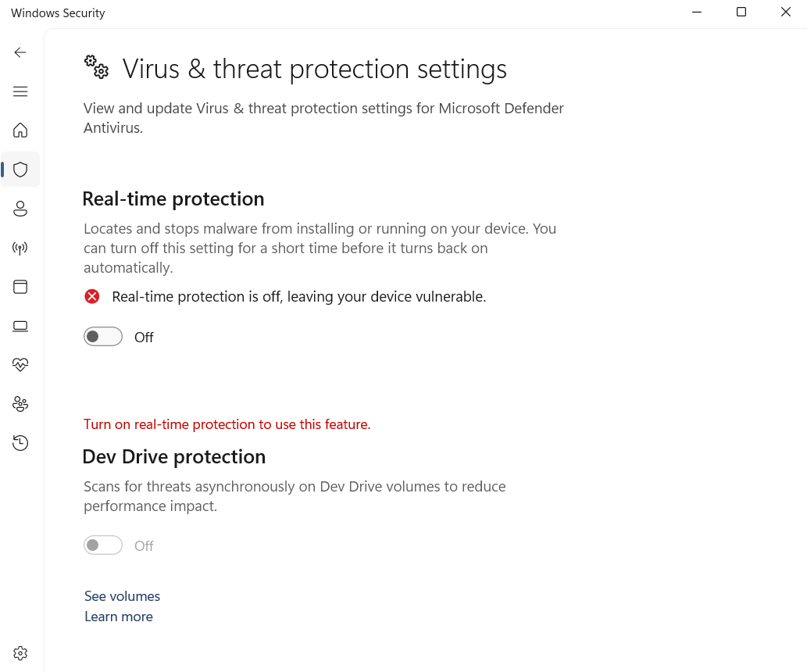Open Protection history clock icon
Image resolution: width=807 pixels, height=672 pixels.
pos(20,443)
